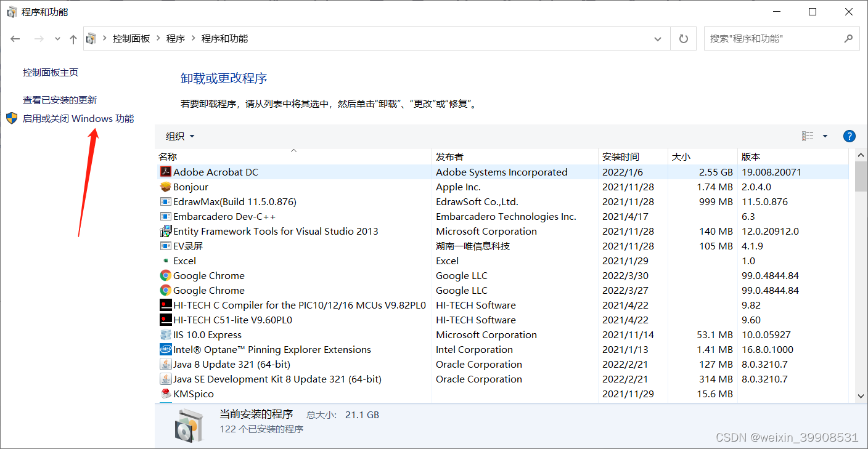Screen dimensions: 868x449
Task: Open the recent locations dropdown arrow
Action: tap(57, 39)
